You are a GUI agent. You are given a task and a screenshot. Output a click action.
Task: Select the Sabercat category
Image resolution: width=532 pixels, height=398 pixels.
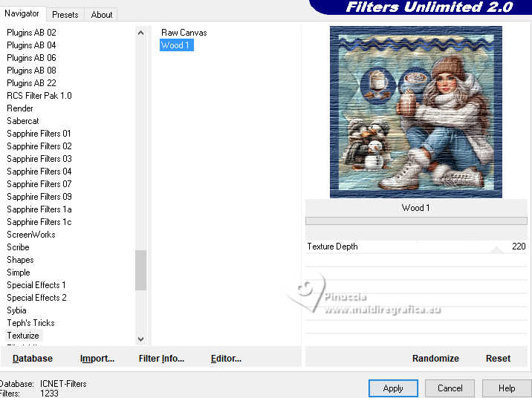click(23, 121)
